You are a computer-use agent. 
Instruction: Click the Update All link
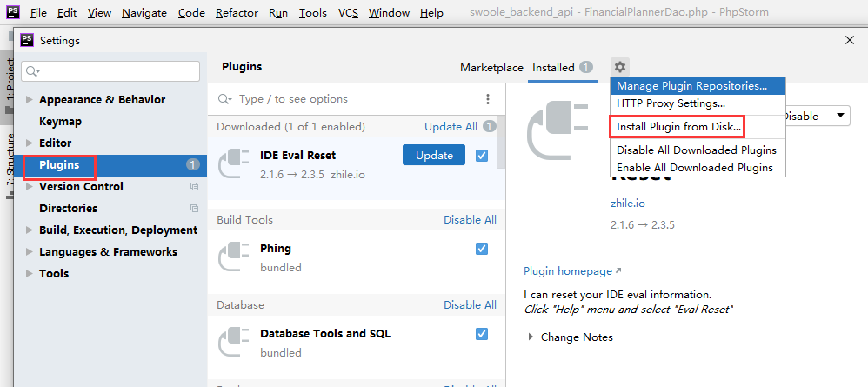(451, 127)
